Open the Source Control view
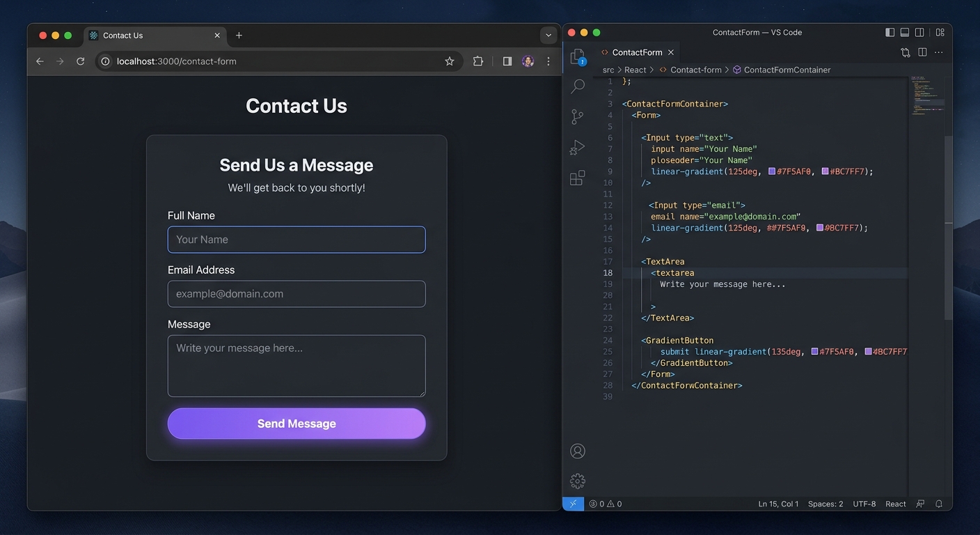Viewport: 980px width, 535px height. tap(577, 116)
